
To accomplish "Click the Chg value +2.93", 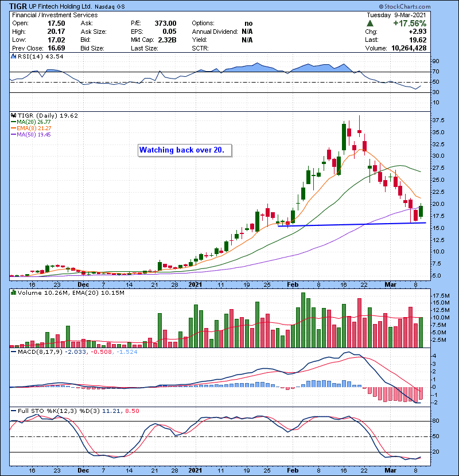I will (x=417, y=32).
